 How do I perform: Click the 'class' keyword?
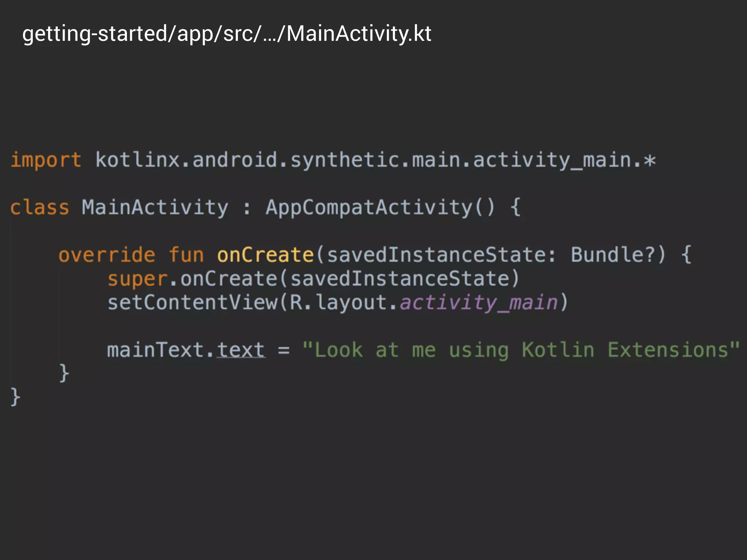(39, 207)
